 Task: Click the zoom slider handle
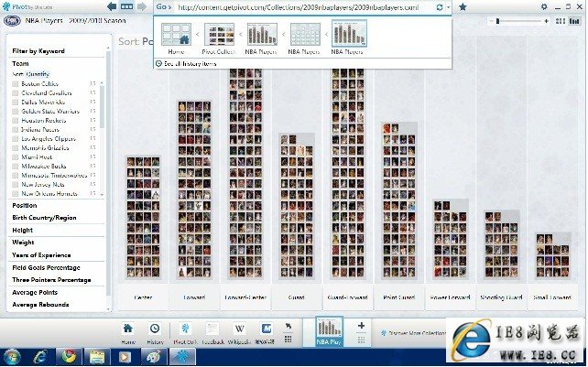click(x=497, y=21)
